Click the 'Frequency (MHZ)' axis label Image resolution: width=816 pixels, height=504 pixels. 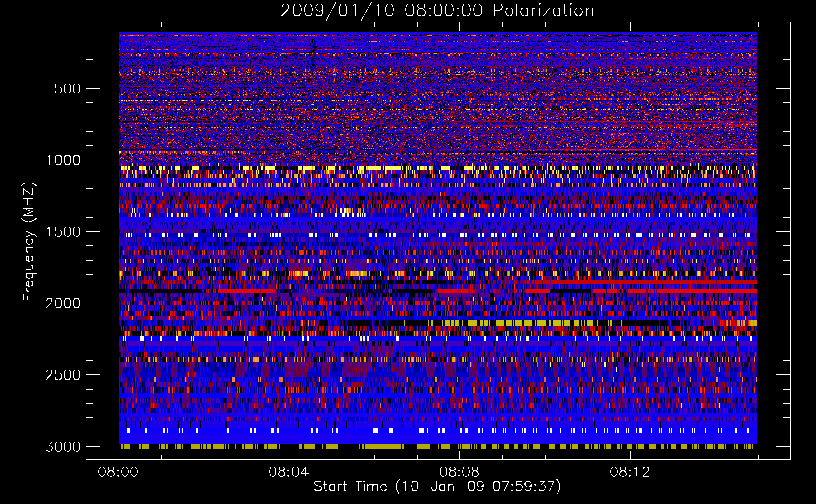coord(29,242)
